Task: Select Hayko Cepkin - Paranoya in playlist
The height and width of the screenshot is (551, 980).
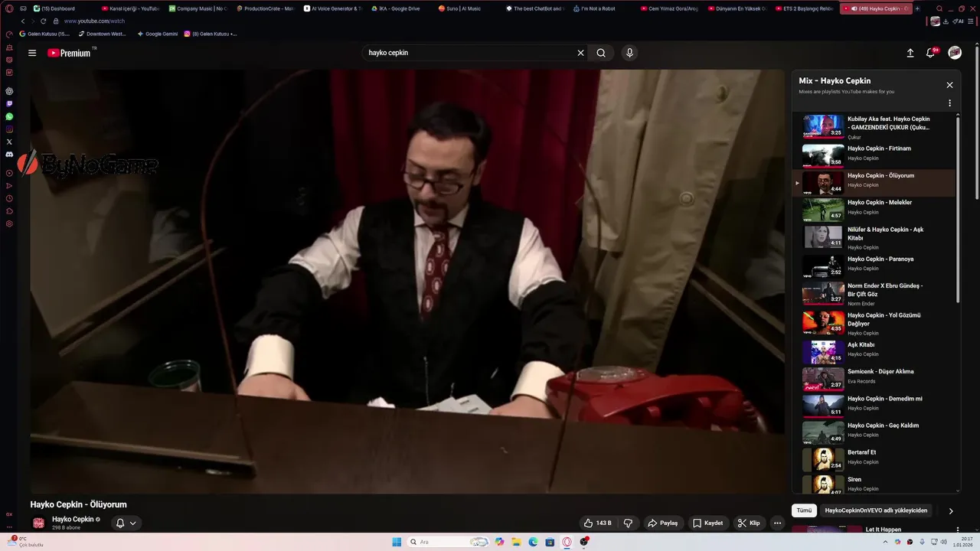Action: tap(873, 266)
